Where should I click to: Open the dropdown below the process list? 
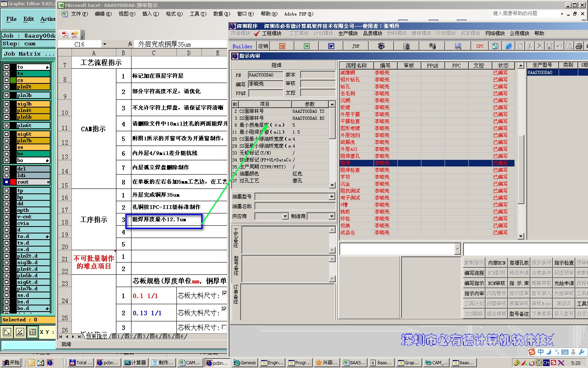[x=457, y=249]
